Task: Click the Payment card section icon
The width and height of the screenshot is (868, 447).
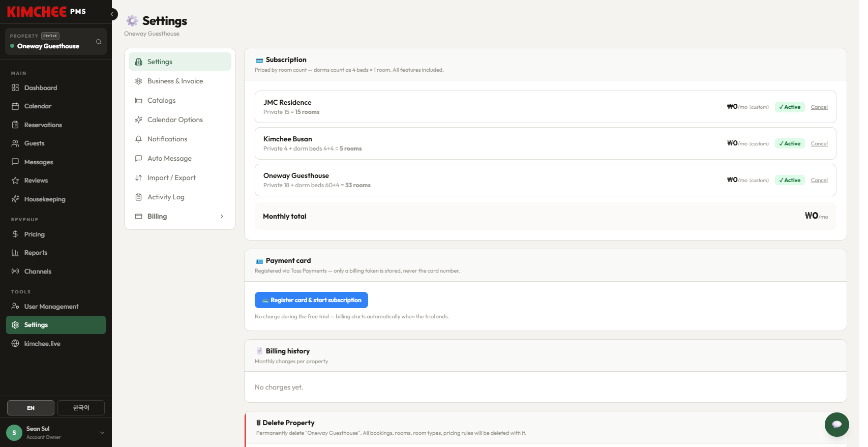Action: (259, 261)
